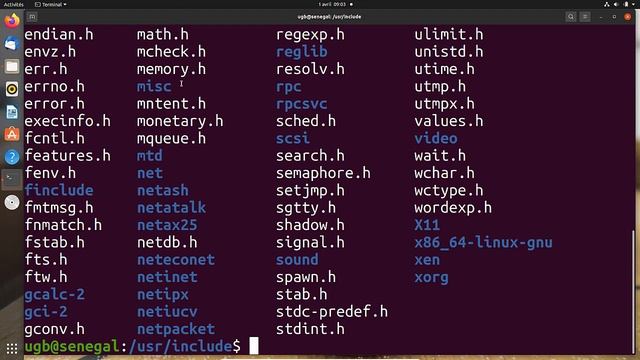Image resolution: width=640 pixels, height=360 pixels.
Task: Click the xen directory name
Action: [x=427, y=260]
